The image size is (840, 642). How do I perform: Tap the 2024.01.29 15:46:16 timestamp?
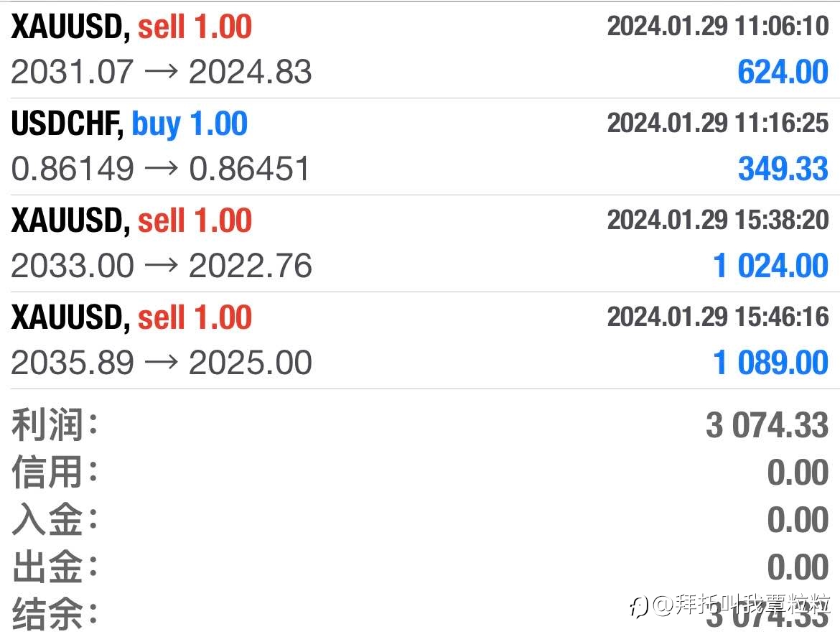pyautogui.click(x=717, y=317)
